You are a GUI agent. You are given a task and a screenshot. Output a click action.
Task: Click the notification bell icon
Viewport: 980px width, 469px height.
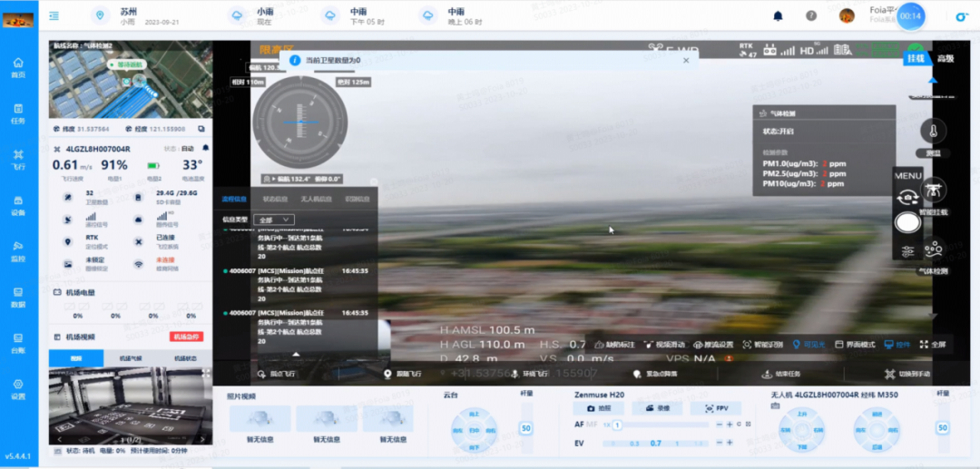778,15
